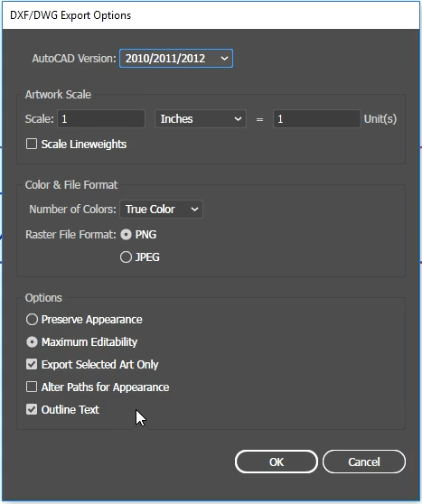The width and height of the screenshot is (422, 504).
Task: Select JPEG raster file format
Action: [x=126, y=257]
